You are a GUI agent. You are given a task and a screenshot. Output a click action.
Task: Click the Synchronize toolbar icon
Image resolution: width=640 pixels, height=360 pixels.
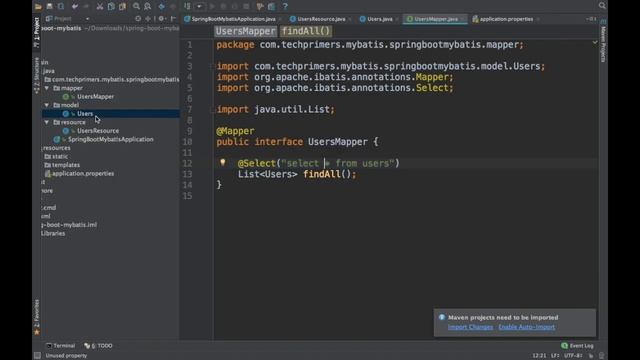pyautogui.click(x=61, y=6)
